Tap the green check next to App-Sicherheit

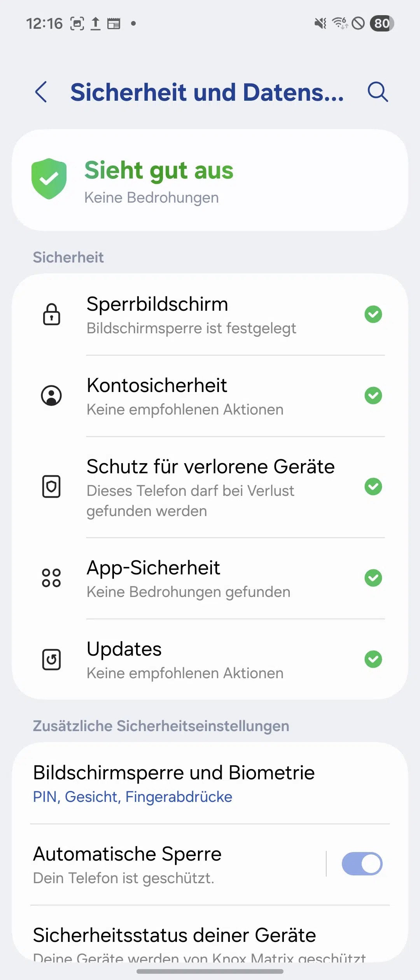(x=373, y=578)
